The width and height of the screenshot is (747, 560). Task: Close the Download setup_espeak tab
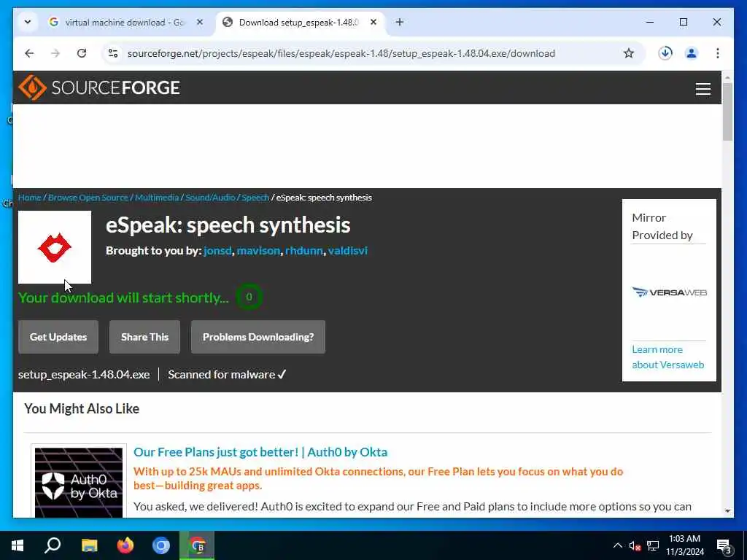[373, 22]
